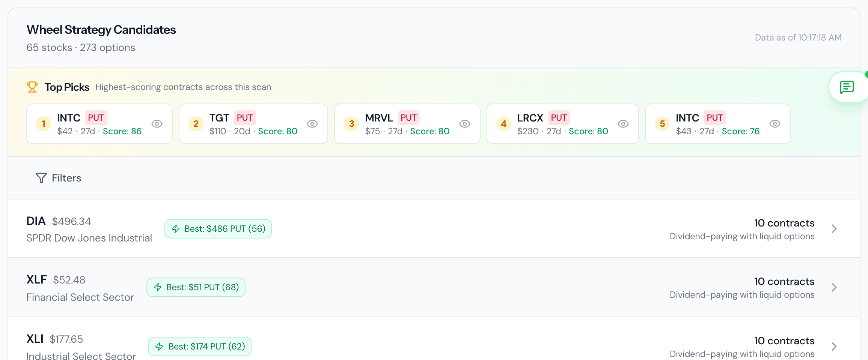
Task: Click the TGT ticker in top picks
Action: pos(219,118)
